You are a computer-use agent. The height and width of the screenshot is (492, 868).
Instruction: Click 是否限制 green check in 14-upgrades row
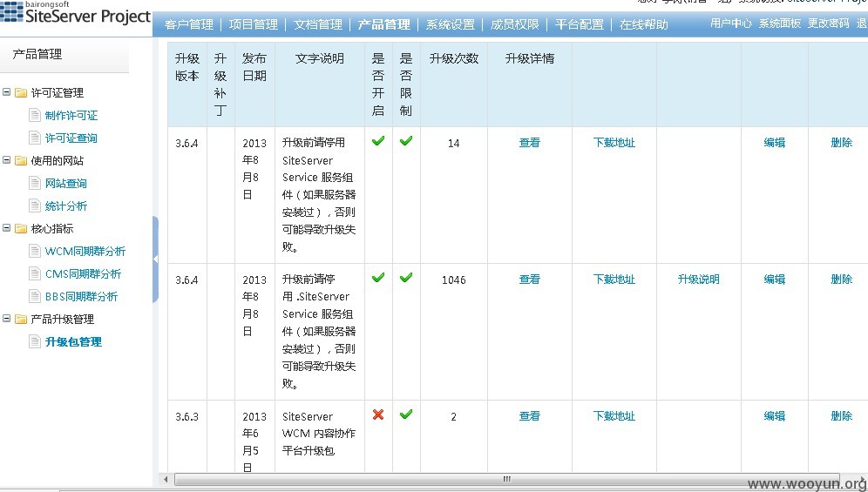point(406,140)
